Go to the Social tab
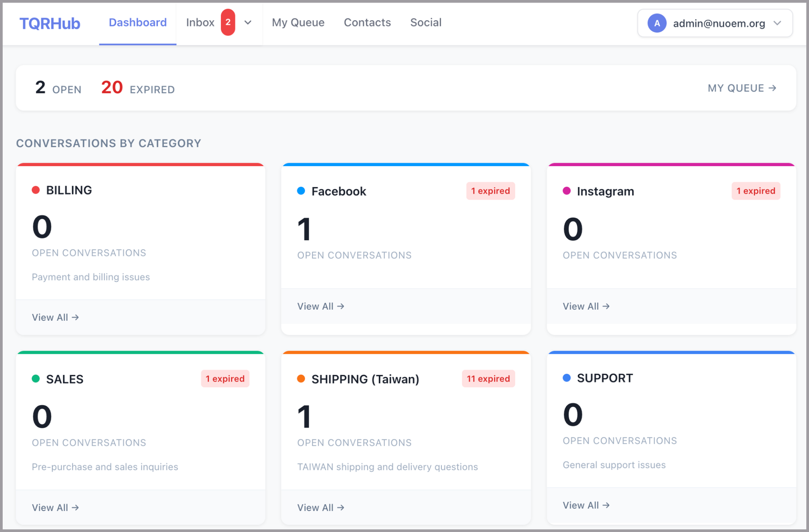Image resolution: width=809 pixels, height=532 pixels. click(x=426, y=23)
